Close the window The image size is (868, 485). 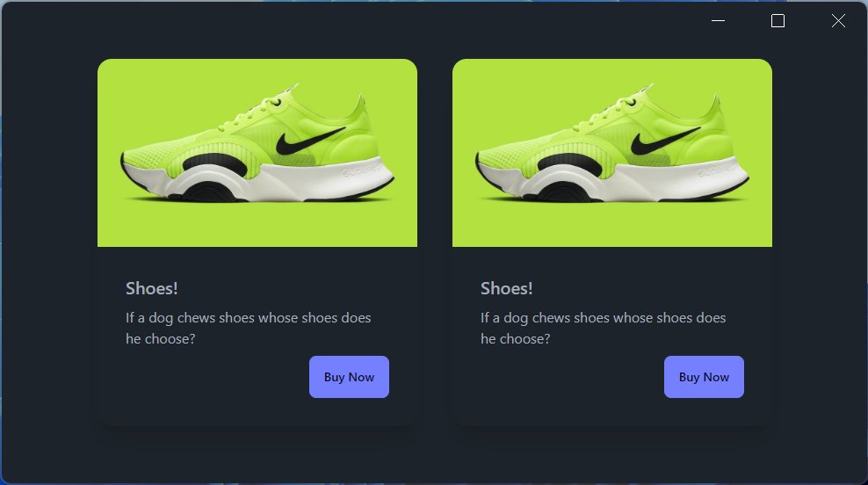838,20
